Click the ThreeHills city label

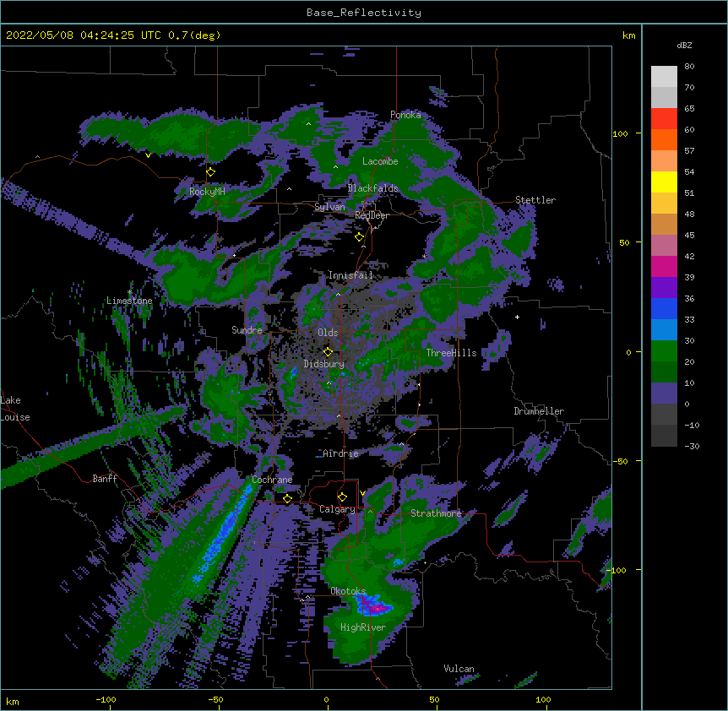point(451,353)
